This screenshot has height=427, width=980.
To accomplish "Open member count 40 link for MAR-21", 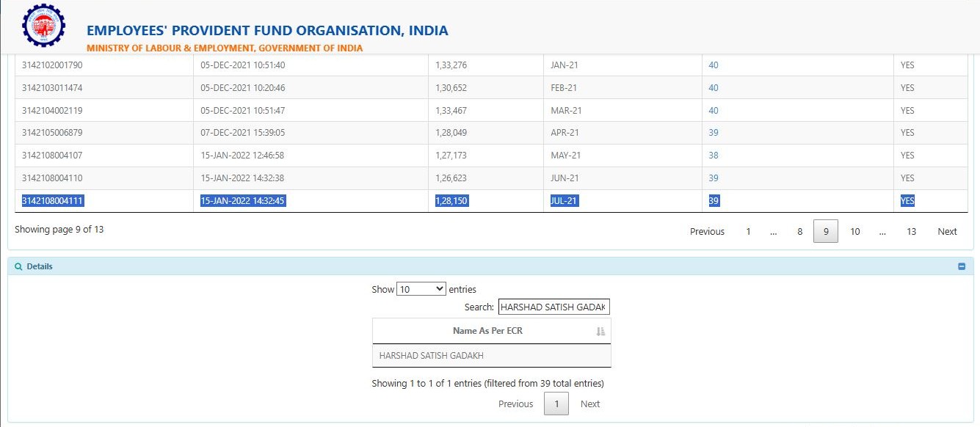I will coord(713,111).
